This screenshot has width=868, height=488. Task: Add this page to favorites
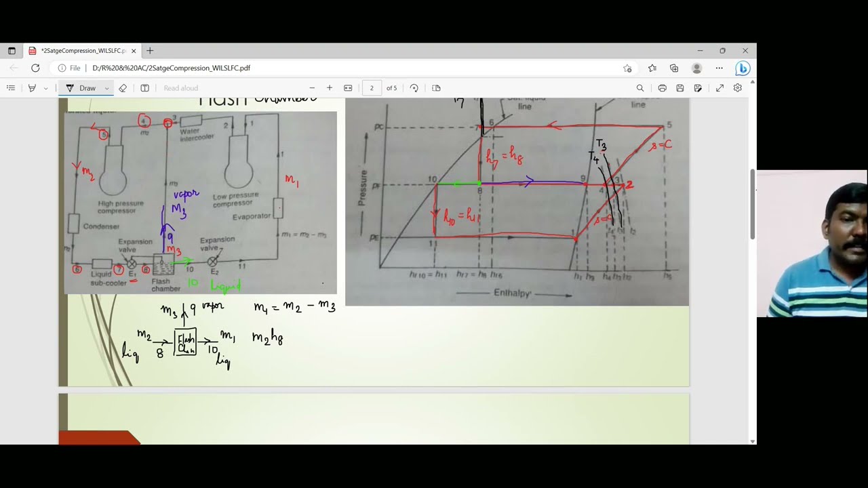point(627,68)
